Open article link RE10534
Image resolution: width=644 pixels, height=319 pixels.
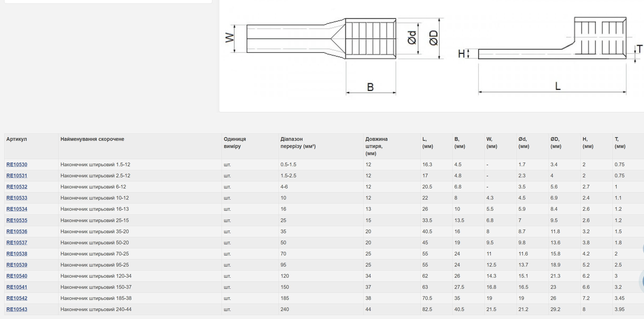[x=17, y=209]
